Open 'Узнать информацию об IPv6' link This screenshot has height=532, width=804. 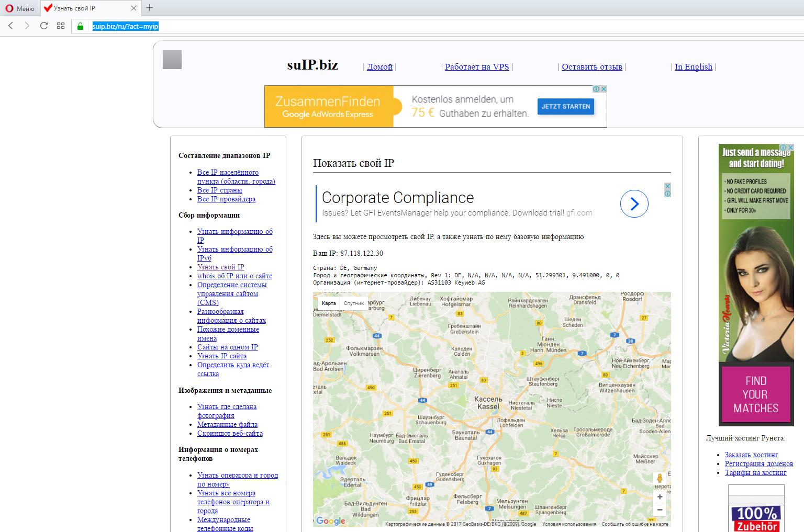pyautogui.click(x=235, y=254)
